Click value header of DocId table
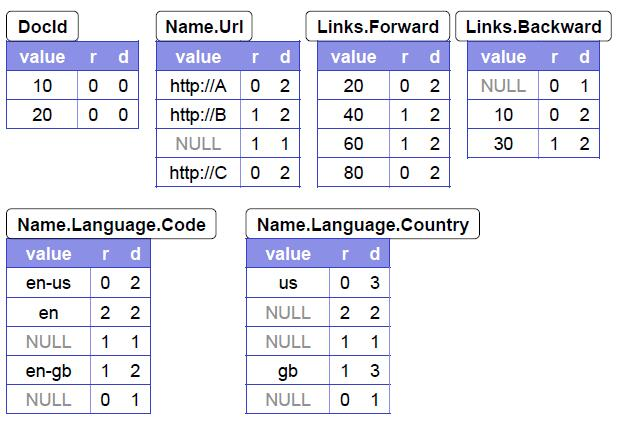 [42, 57]
